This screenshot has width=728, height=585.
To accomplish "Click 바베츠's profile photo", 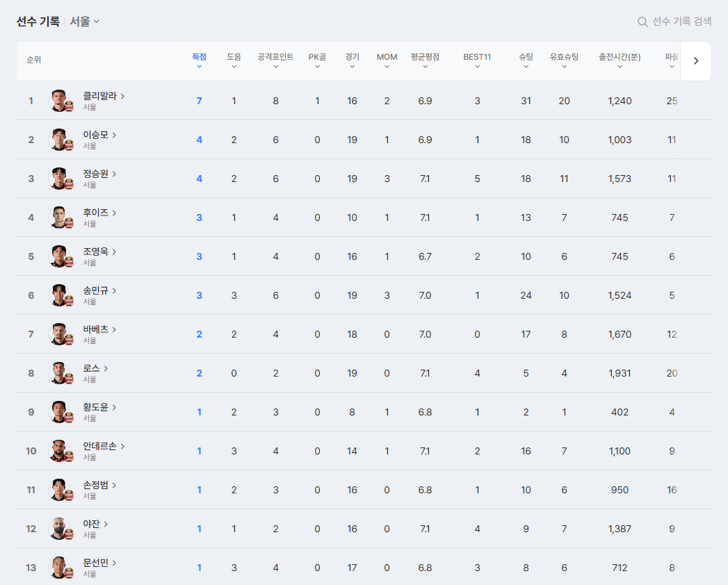I will tap(60, 334).
